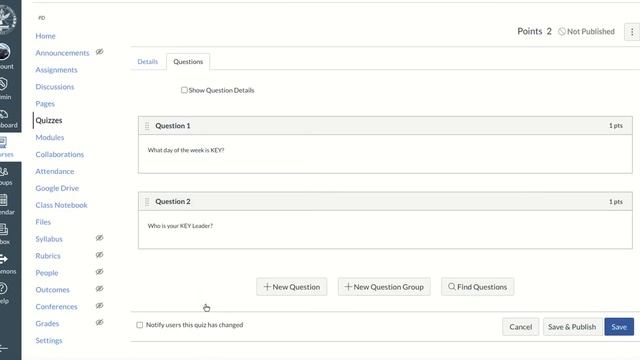640x360 pixels.
Task: Open Syllabus in course navigation
Action: [49, 239]
